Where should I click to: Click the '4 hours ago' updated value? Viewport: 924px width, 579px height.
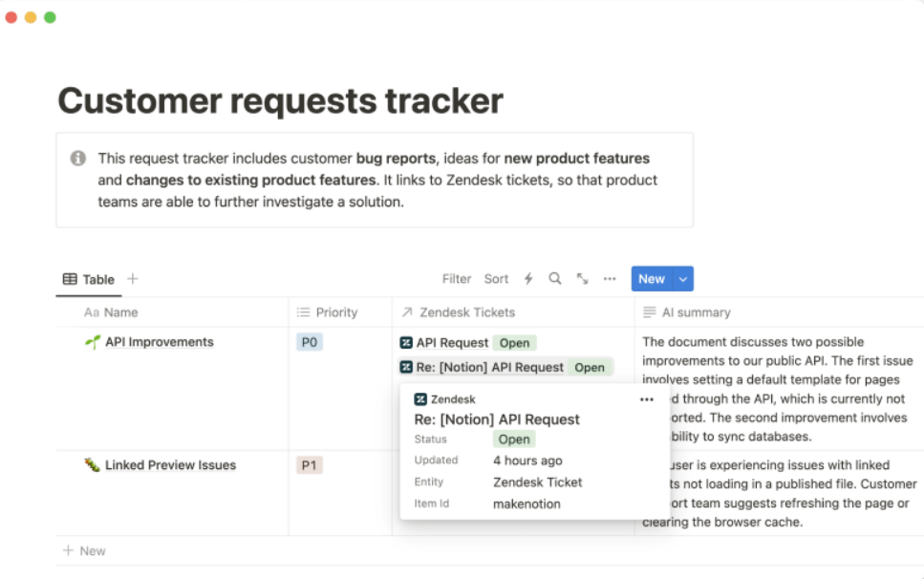point(527,461)
